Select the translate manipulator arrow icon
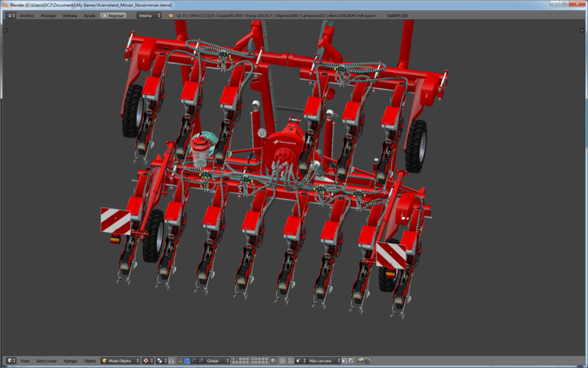 click(x=187, y=361)
